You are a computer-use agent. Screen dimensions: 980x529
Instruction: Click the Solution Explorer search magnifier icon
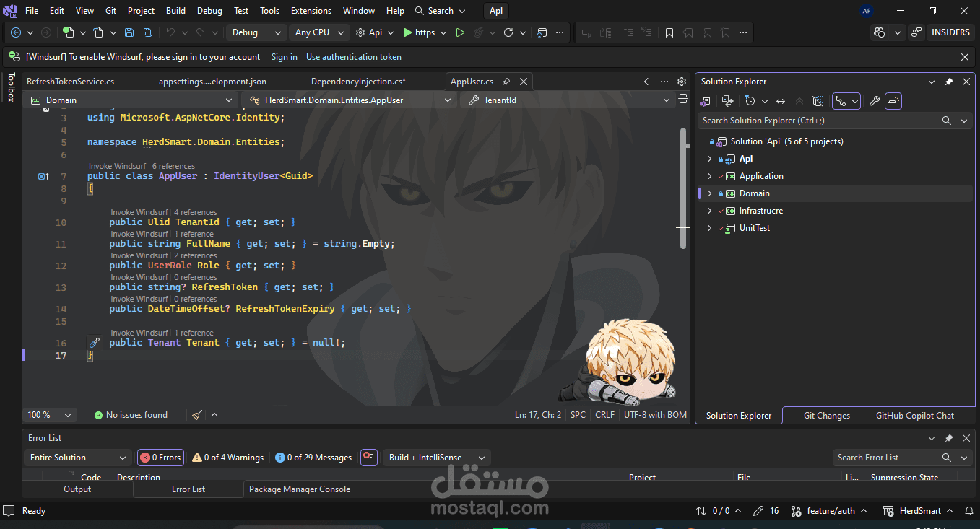click(947, 121)
